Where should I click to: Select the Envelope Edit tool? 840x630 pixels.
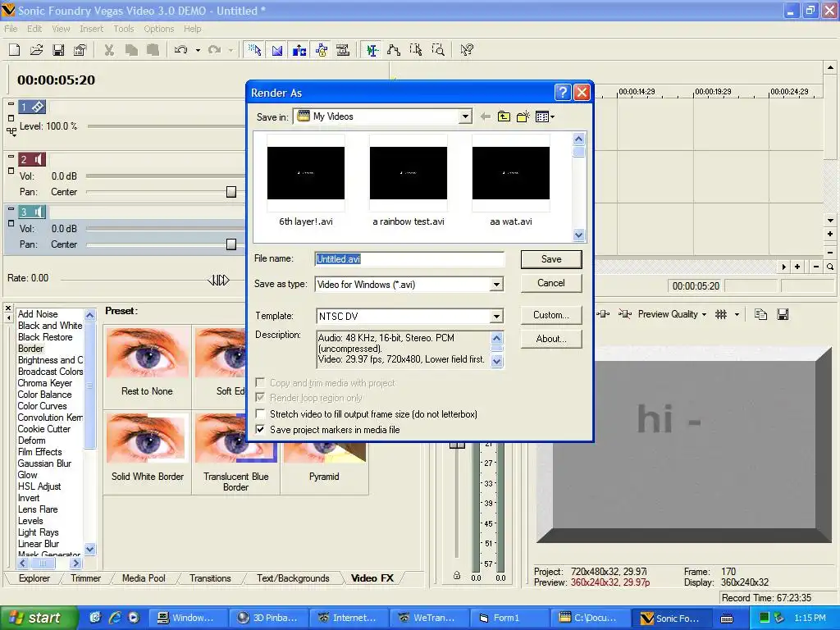point(394,50)
